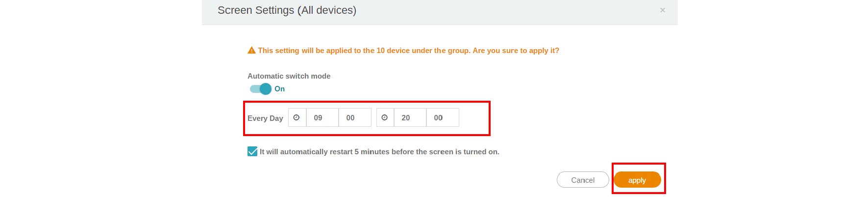Viewport: 868px width, 197px height.
Task: Click the "Automatic switch mode" heading
Action: [289, 76]
